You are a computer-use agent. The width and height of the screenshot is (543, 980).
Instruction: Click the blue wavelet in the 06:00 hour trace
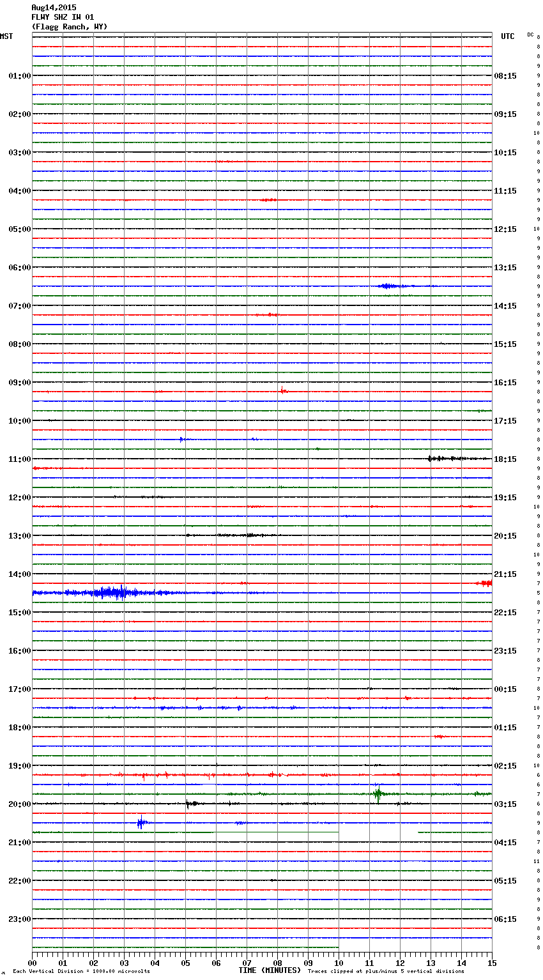[x=390, y=286]
